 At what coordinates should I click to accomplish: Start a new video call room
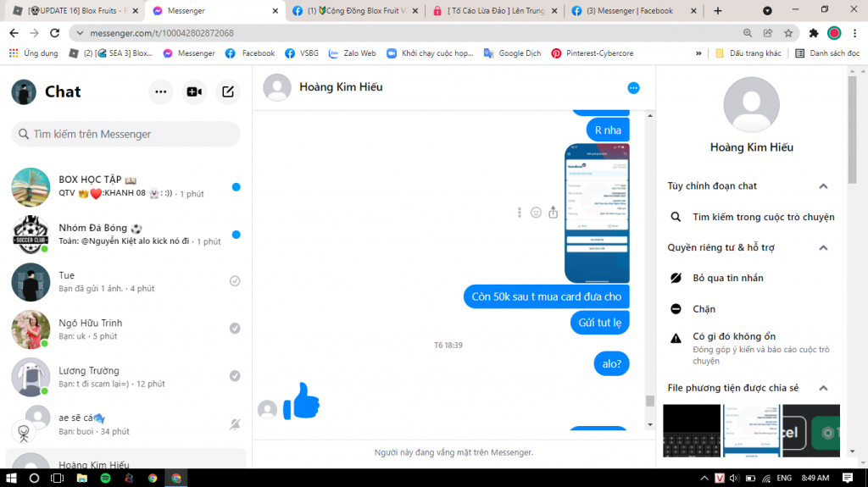click(x=194, y=91)
